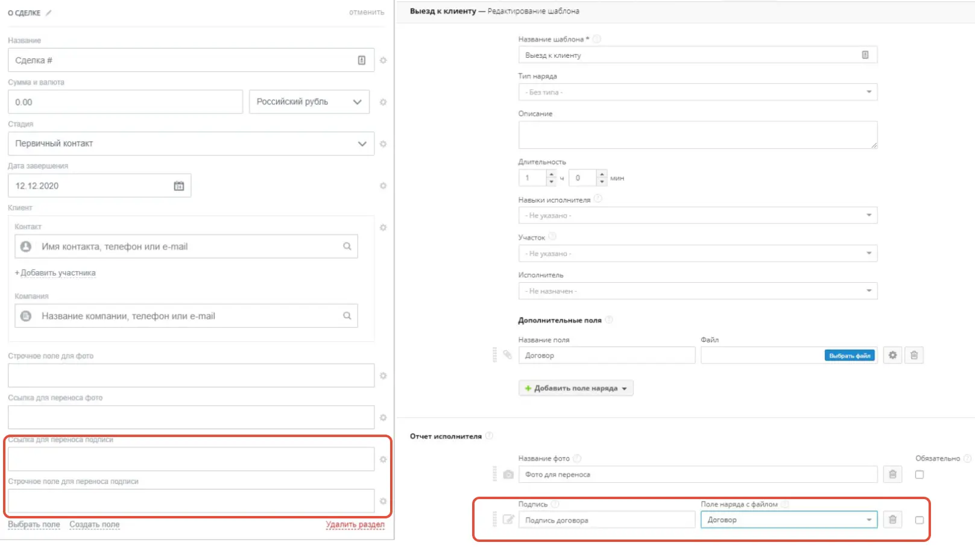Image resolution: width=975 pixels, height=560 pixels.
Task: Click pencil icon next to О СДЕЛКЕ
Action: click(x=49, y=13)
